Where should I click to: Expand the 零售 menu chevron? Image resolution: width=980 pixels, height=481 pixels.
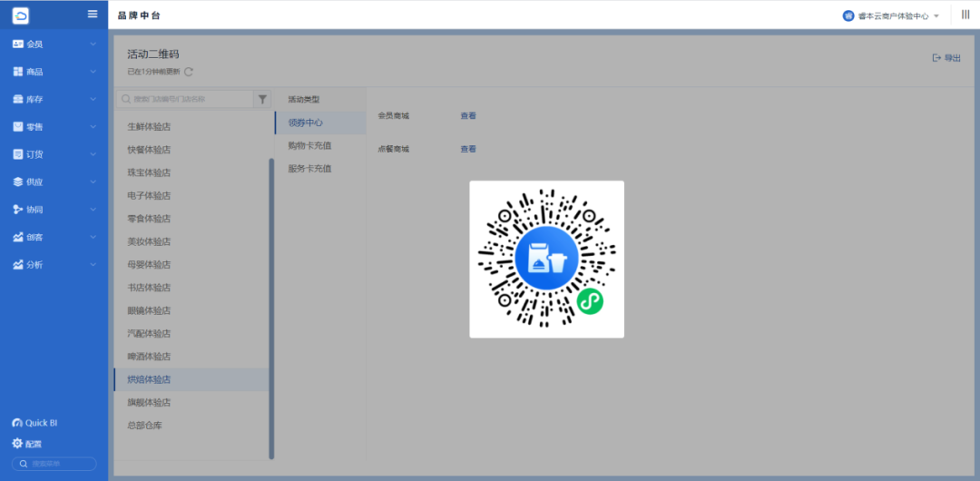pos(93,126)
